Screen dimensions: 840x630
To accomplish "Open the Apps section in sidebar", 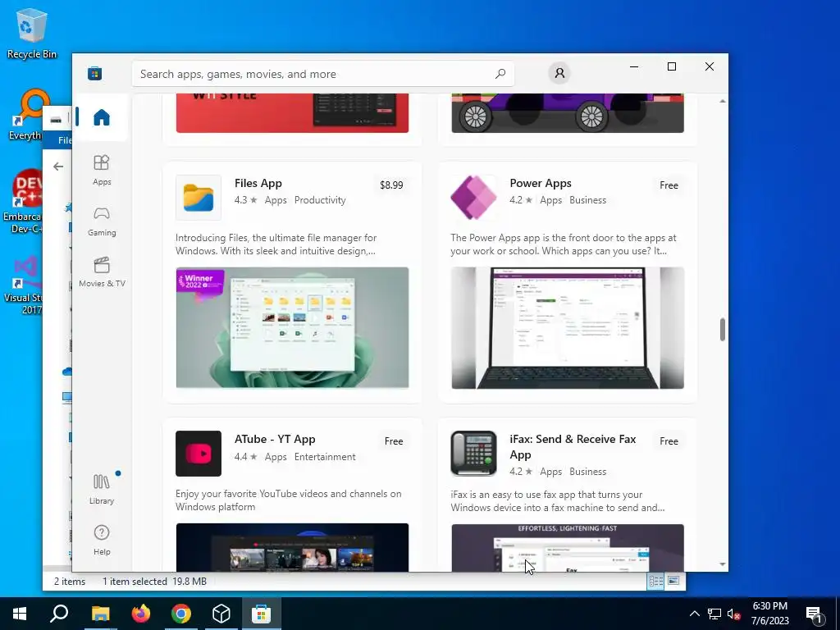I will point(101,170).
